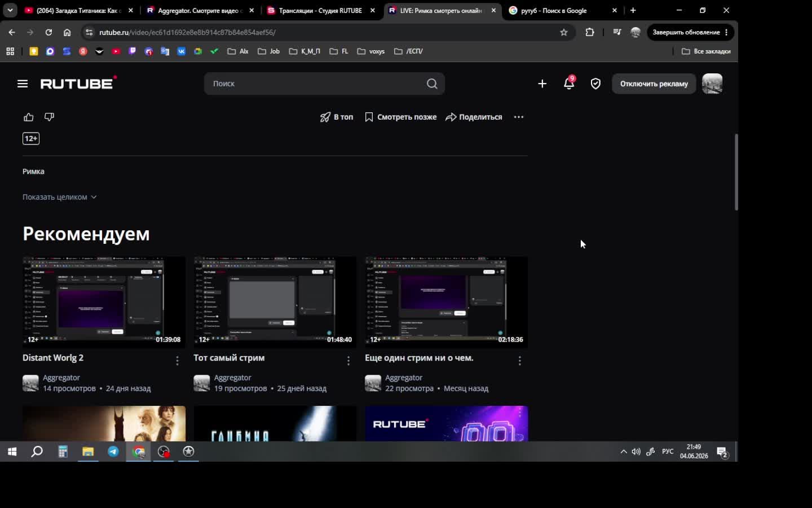Screen dimensions: 812x508
Task: Open the media controls icon in toolbar
Action: point(617,32)
